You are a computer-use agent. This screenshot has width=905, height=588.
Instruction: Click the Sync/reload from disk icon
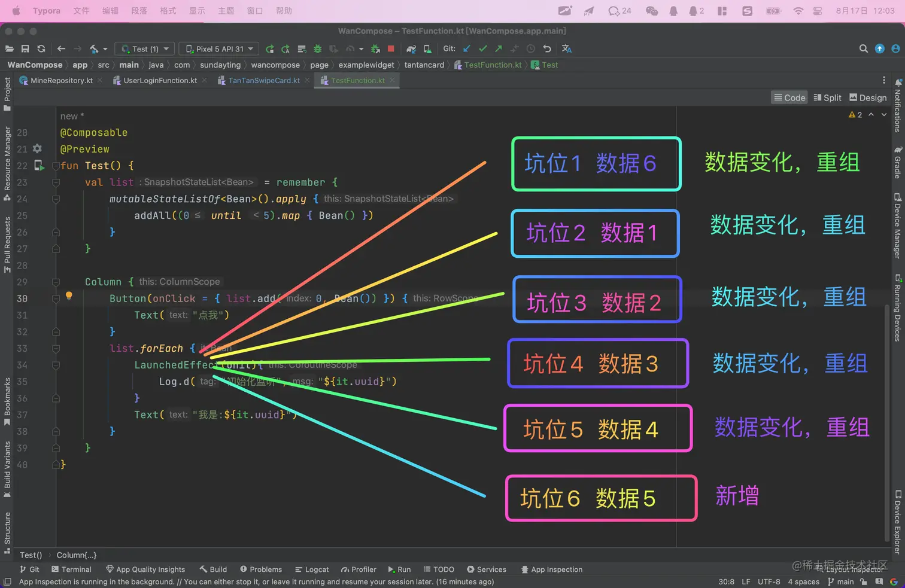(41, 49)
